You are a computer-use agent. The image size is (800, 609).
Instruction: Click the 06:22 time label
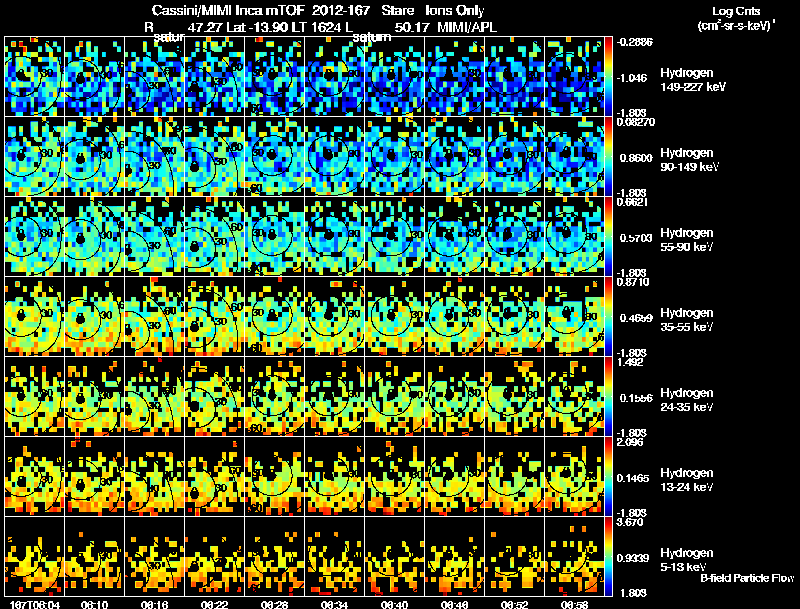pyautogui.click(x=214, y=605)
